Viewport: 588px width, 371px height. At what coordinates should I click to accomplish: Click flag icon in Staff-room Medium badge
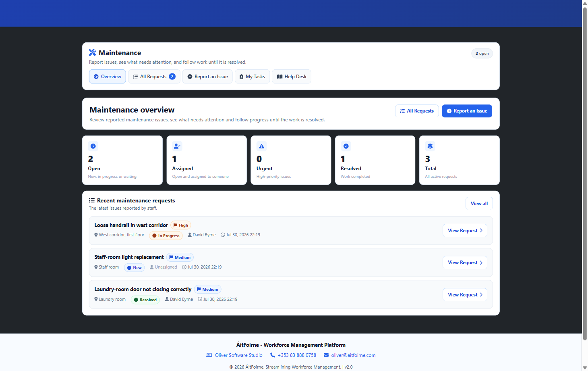coord(171,257)
